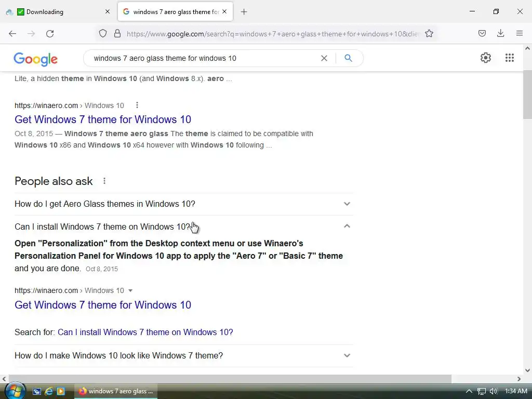Open People also ask options menu
Screen dimensions: 532x399
[x=104, y=181]
